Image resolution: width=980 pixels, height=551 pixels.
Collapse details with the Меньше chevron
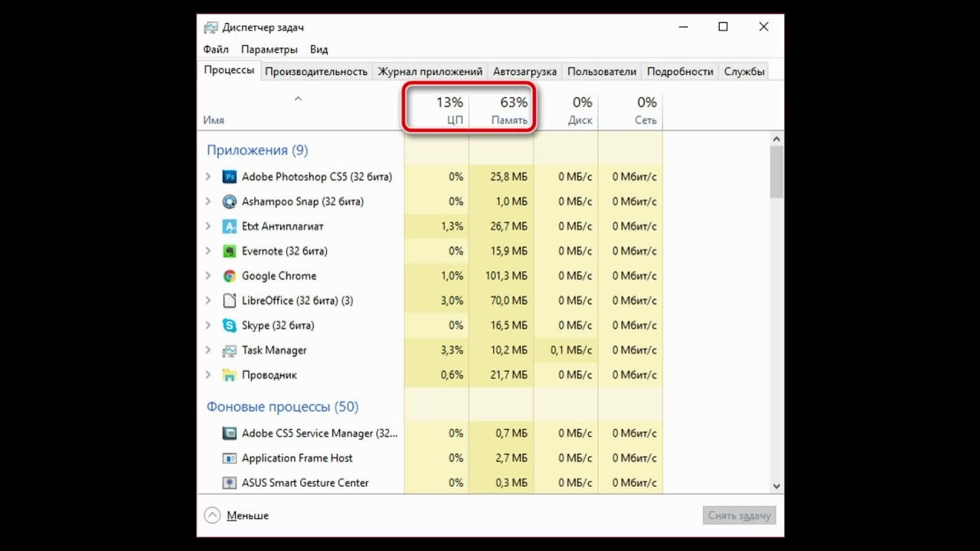212,516
